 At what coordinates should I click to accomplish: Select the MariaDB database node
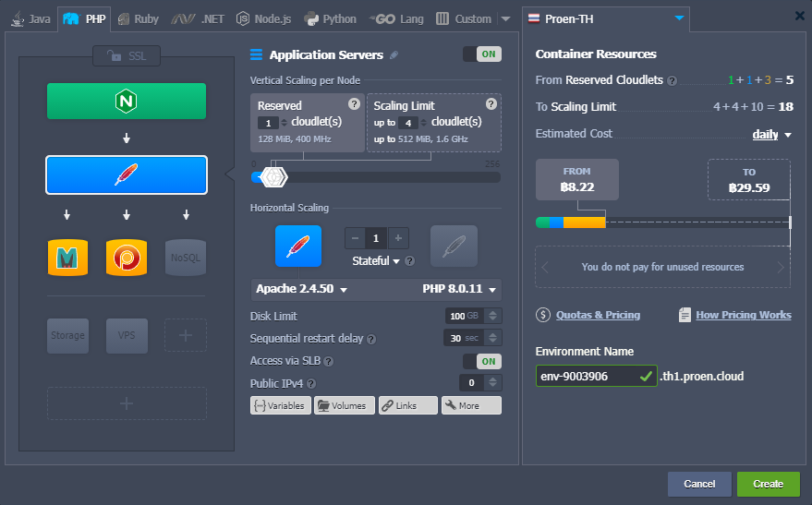click(x=67, y=258)
